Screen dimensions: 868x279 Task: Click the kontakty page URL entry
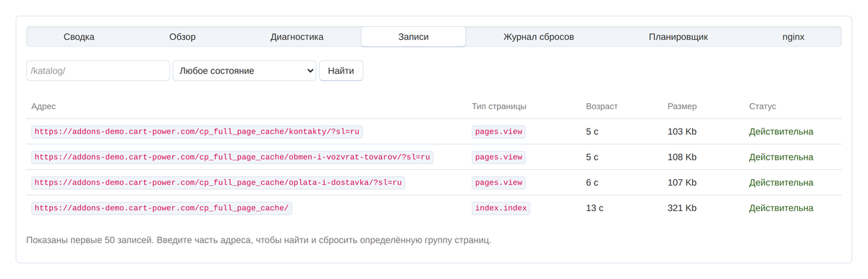pyautogui.click(x=197, y=132)
